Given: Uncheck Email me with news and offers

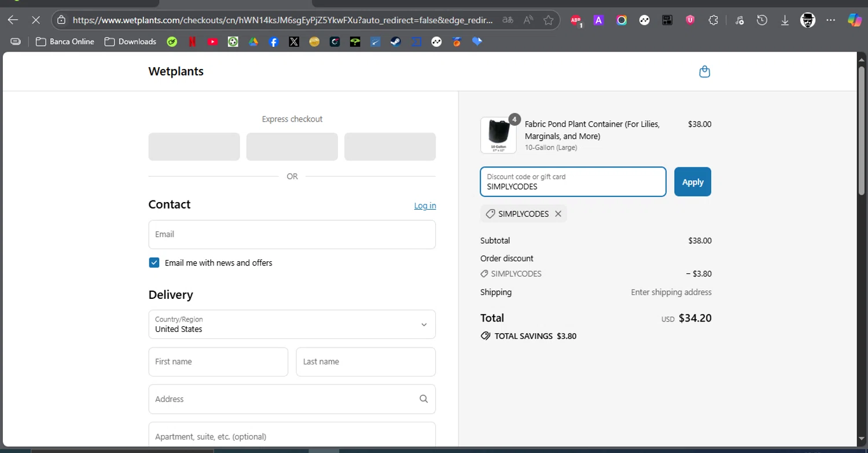Looking at the screenshot, I should coord(154,262).
